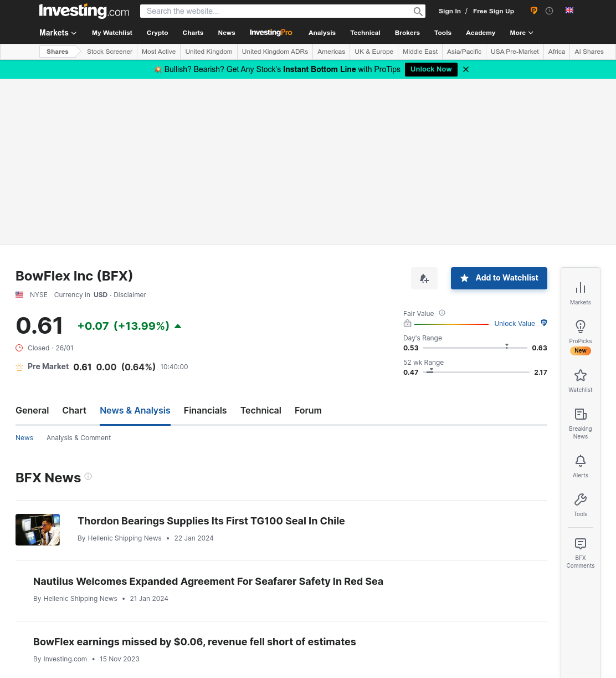This screenshot has width=616, height=678.
Task: Select the News sub-tab
Action: [x=24, y=438]
